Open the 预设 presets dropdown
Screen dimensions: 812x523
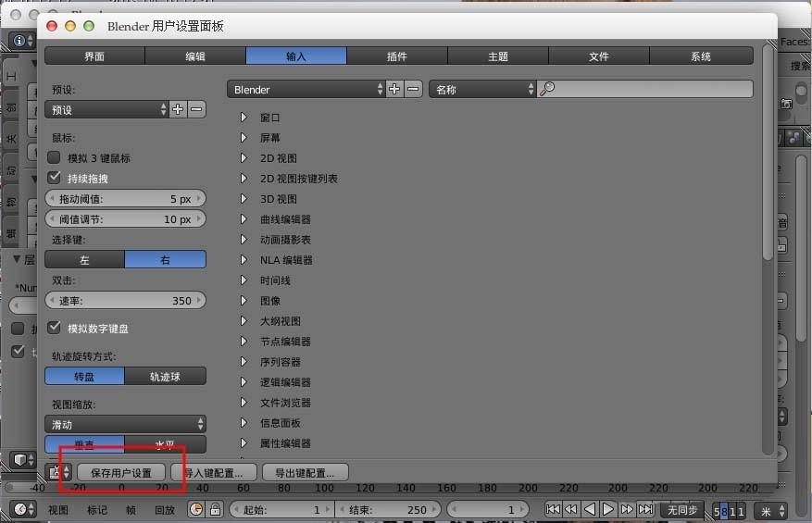(106, 109)
